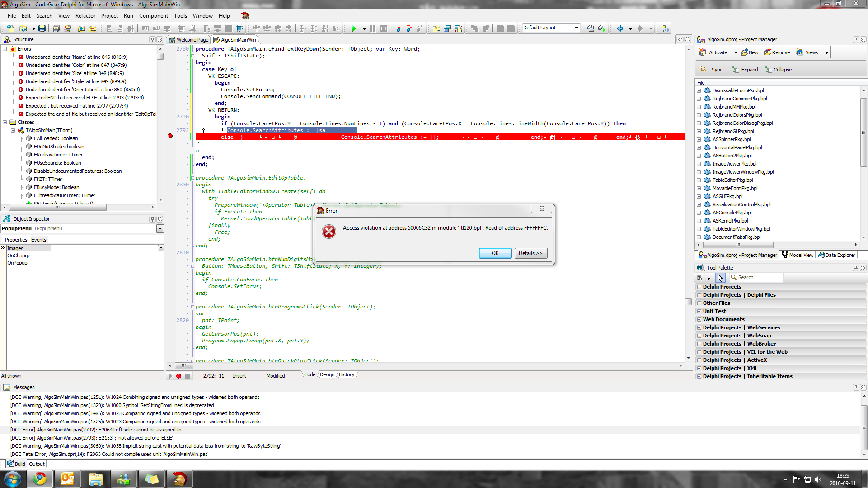Collapse the Errors tree node
Screen dimensions: 868x488
(5, 49)
